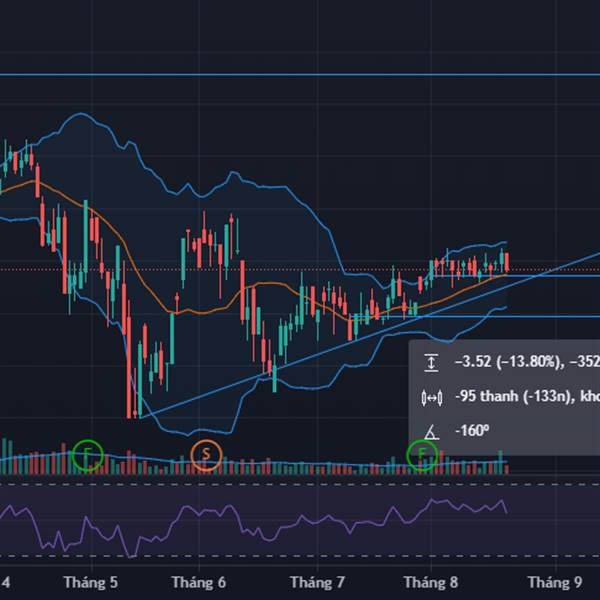Select the -3.52 (-13.80%) measurement text
Viewport: 600px width, 600px height.
(508, 361)
